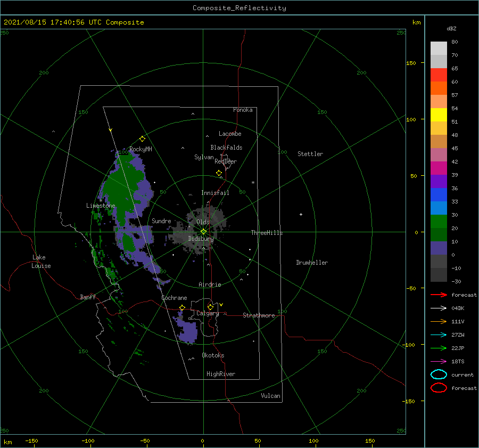Select the yellow diamond marker below RedDeer
Screen dimensions: 479x448
pos(219,173)
